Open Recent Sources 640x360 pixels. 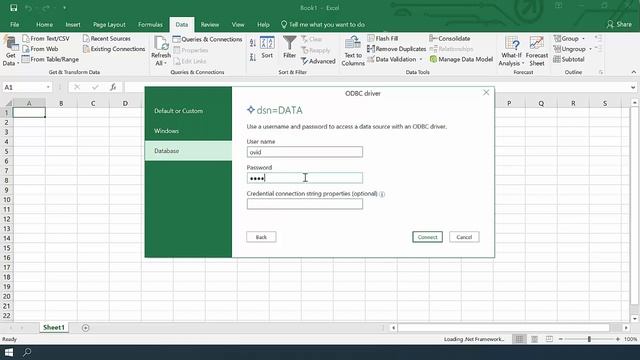(x=107, y=38)
